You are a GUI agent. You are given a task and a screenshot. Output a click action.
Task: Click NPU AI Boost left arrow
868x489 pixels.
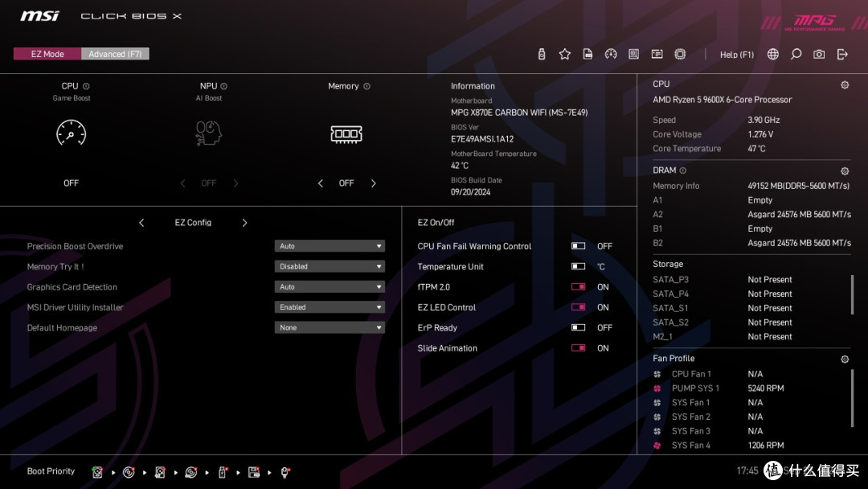click(x=182, y=183)
